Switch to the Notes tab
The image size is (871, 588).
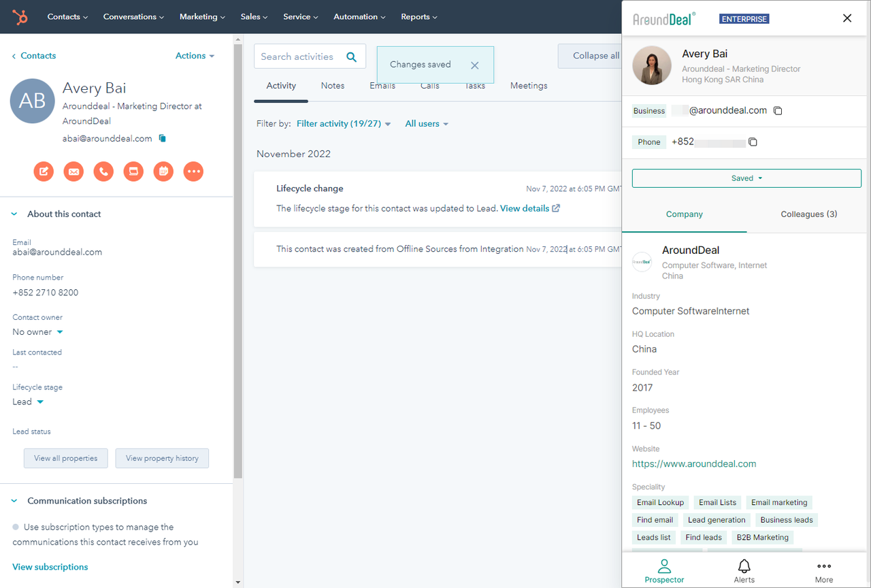point(333,86)
